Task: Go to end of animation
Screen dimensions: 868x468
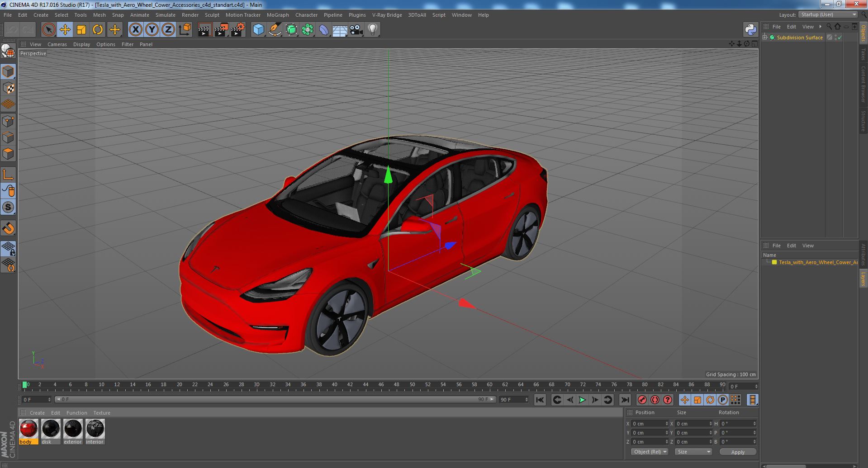Action: click(x=625, y=400)
